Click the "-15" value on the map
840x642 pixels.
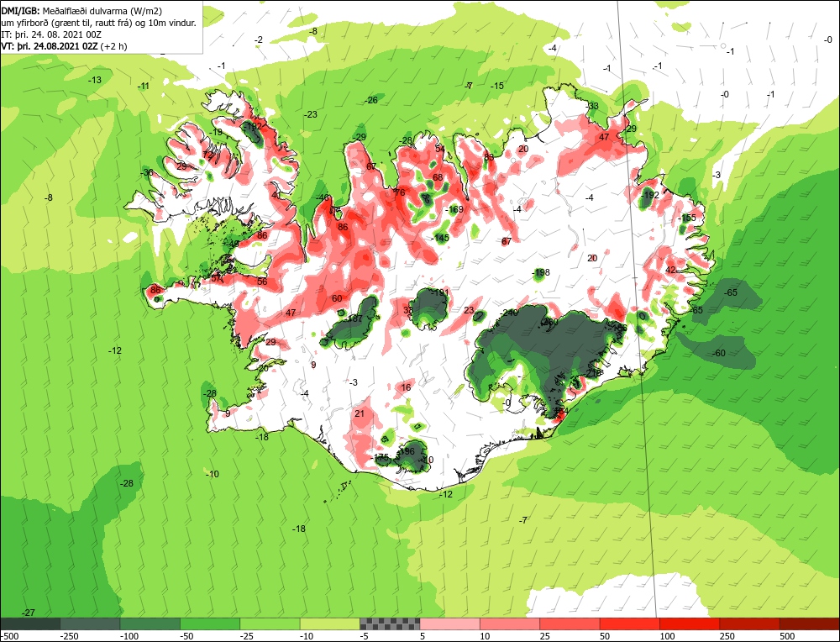[497, 86]
